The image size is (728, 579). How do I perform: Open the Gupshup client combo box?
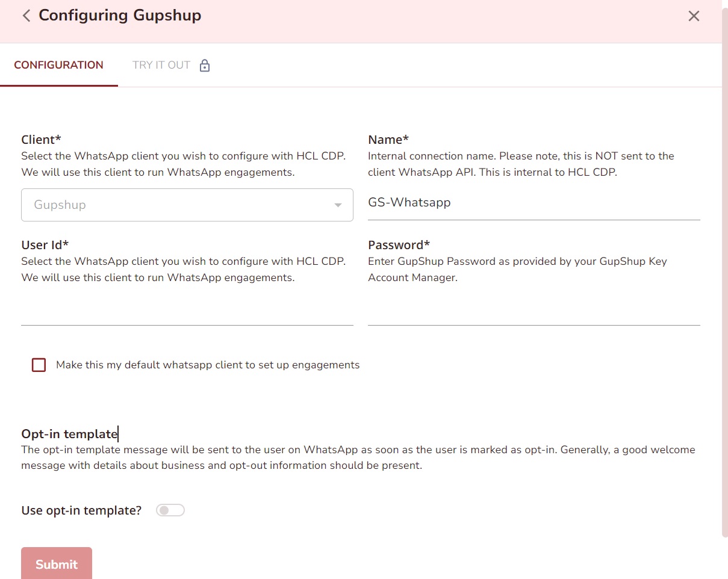[x=181, y=205]
